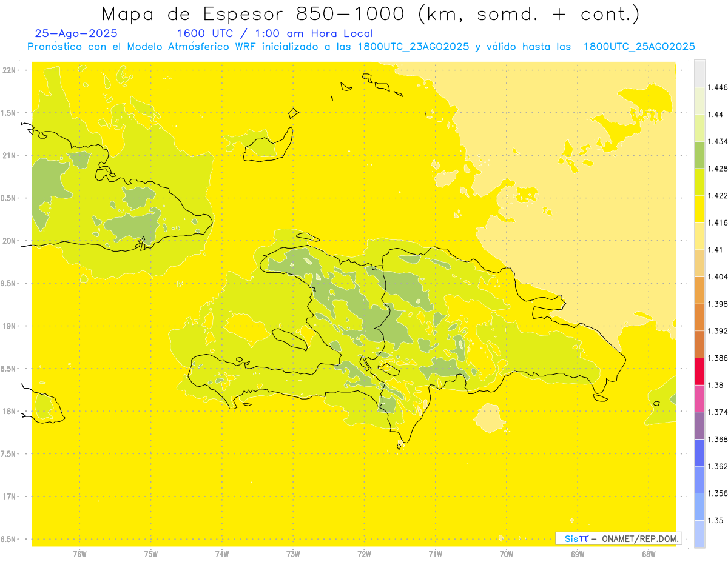The image size is (728, 562).
Task: Click the legend value '1.416'
Action: pyautogui.click(x=718, y=222)
